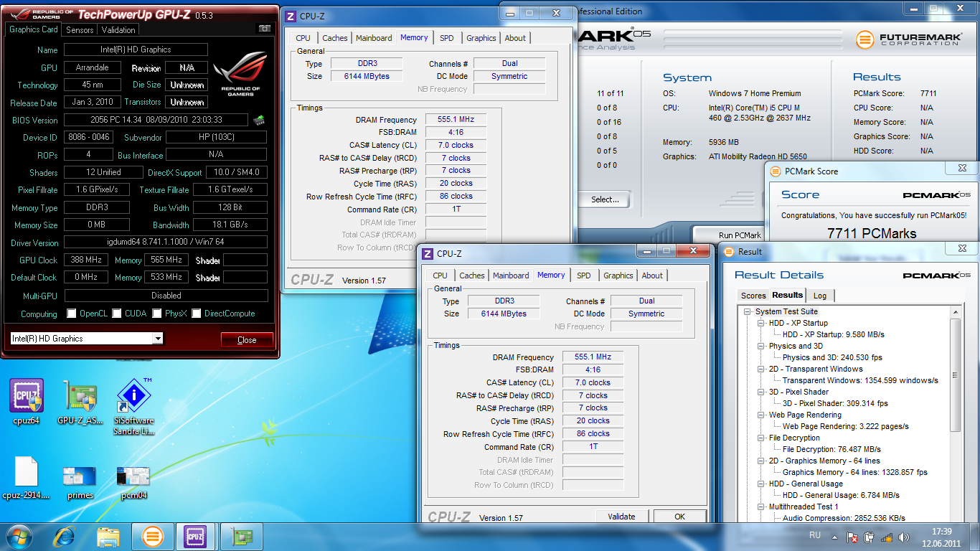Viewport: 980px width, 551px height.
Task: Click the 'igdumd64 8.741.1.1000' Driver Version field
Action: click(166, 242)
